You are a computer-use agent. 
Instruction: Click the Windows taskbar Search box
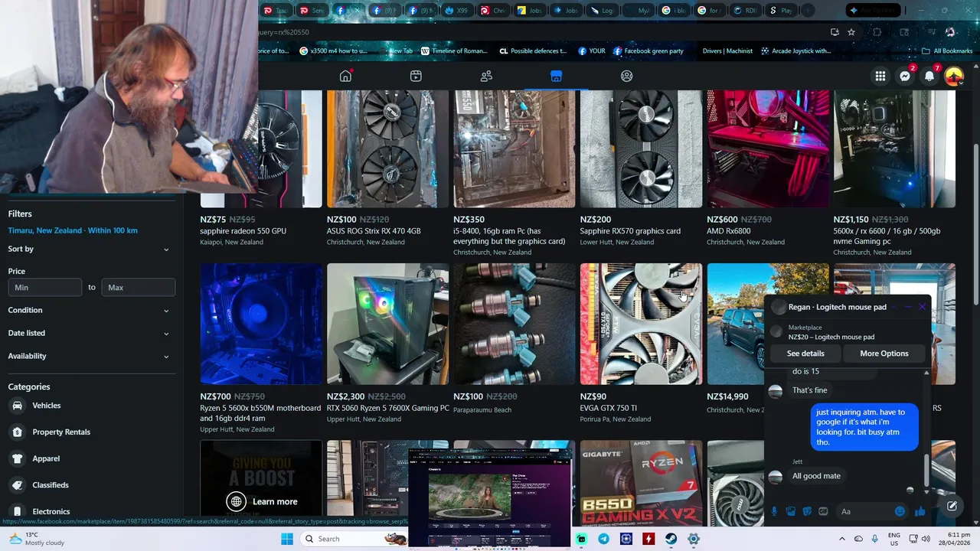click(354, 539)
